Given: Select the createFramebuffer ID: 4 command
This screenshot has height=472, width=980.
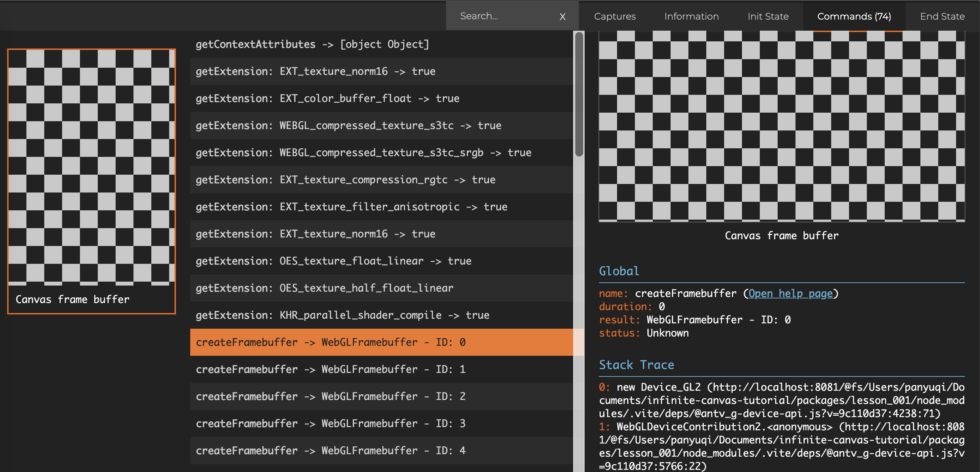Looking at the screenshot, I should pyautogui.click(x=380, y=450).
